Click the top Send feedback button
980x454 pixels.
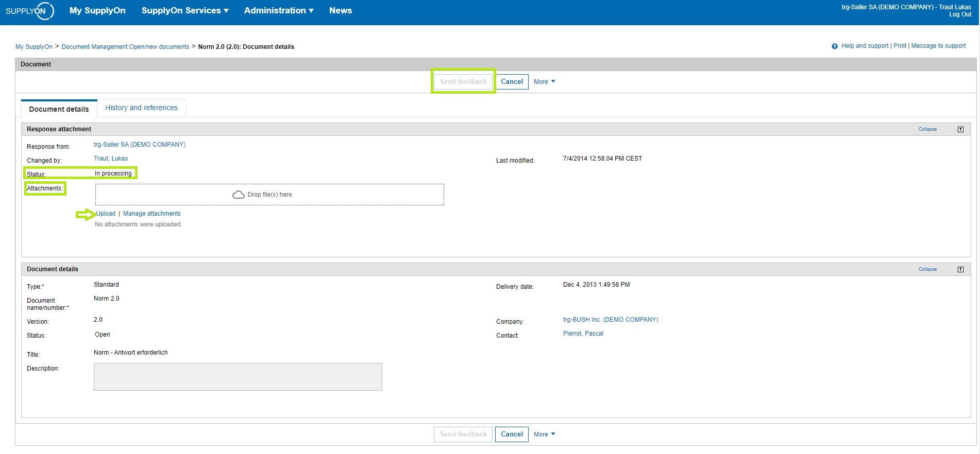(463, 81)
